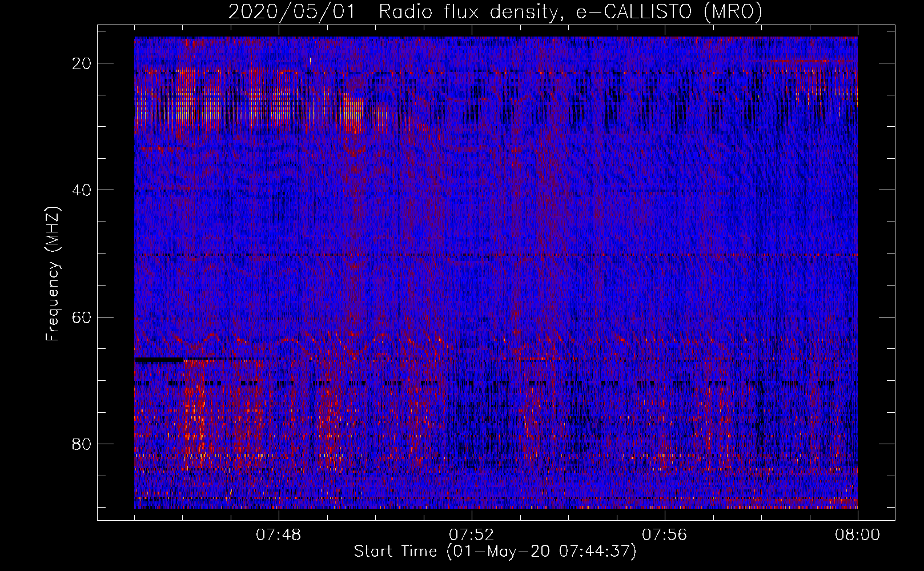Click the 20 MHz frequency tick label
The height and width of the screenshot is (571, 924).
coord(82,63)
